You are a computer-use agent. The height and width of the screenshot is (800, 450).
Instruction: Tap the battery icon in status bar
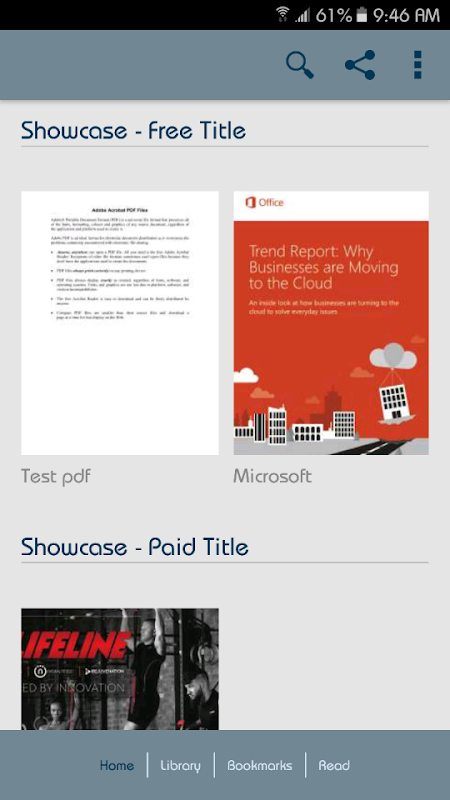click(361, 14)
